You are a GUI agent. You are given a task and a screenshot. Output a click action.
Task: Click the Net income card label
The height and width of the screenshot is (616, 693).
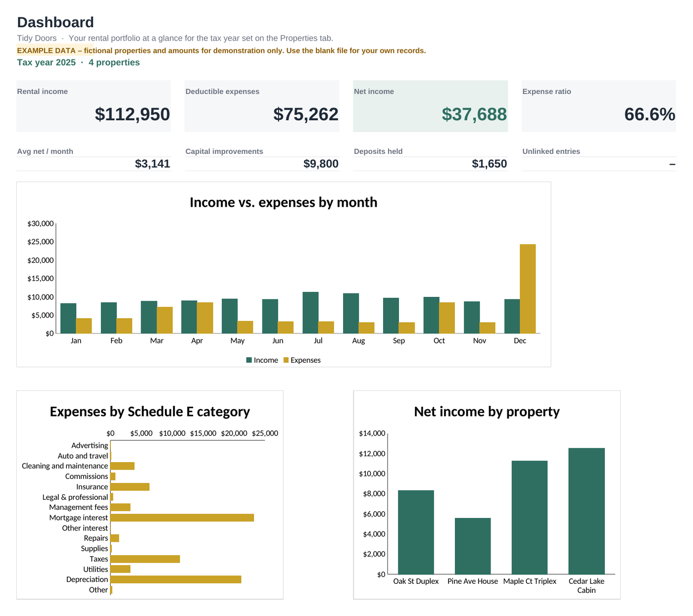pyautogui.click(x=374, y=92)
